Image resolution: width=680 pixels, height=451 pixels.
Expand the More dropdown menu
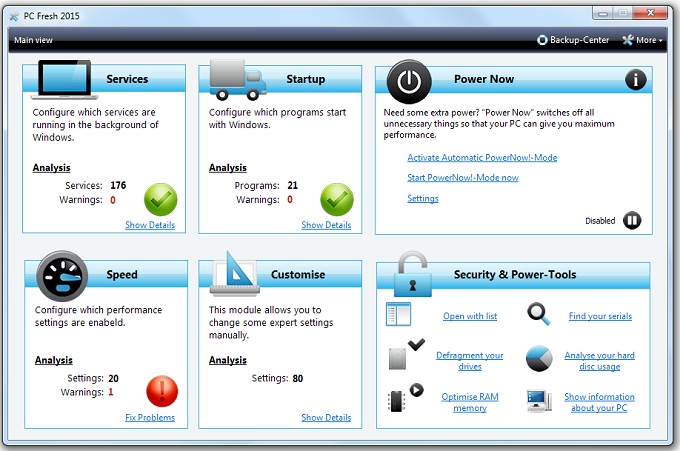click(642, 40)
